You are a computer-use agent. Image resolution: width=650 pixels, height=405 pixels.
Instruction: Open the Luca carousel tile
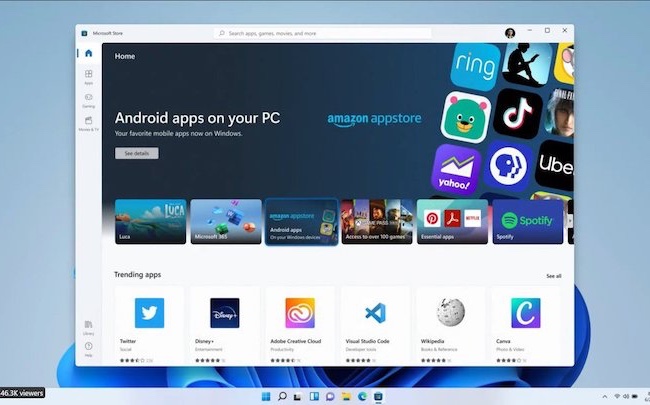150,221
